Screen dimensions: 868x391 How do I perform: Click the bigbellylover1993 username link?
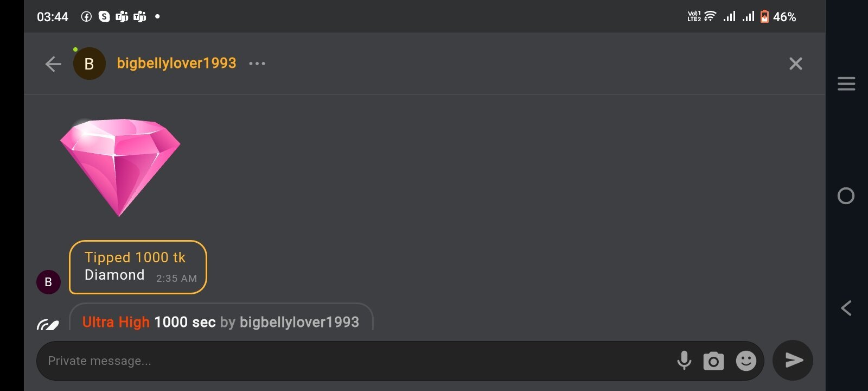[x=176, y=63]
